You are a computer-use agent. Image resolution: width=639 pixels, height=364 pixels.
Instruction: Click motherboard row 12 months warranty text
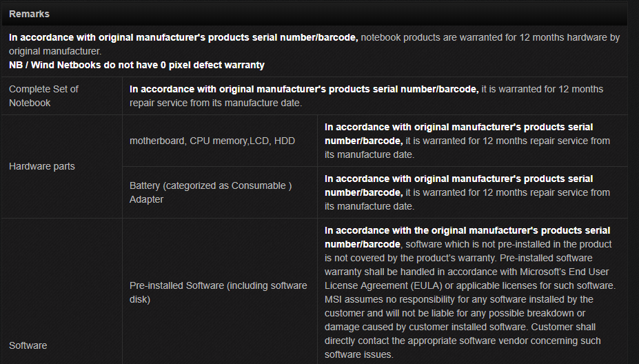tap(467, 141)
